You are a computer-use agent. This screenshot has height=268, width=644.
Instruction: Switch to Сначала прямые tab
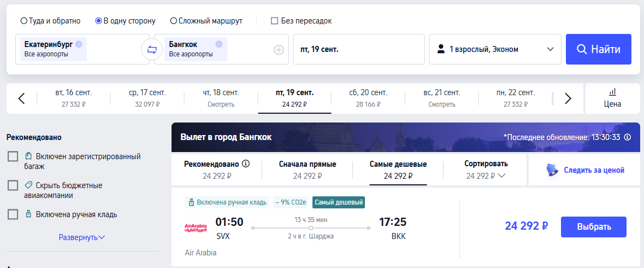coord(308,170)
